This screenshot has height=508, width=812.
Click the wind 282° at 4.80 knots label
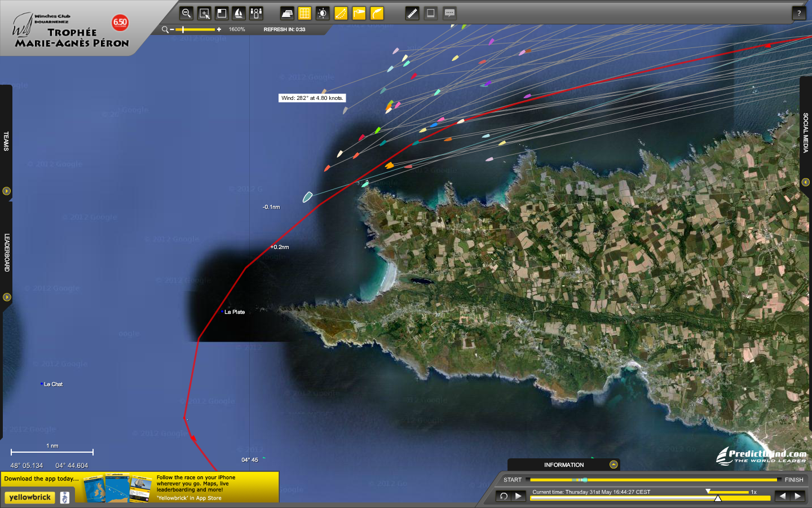[x=312, y=98]
